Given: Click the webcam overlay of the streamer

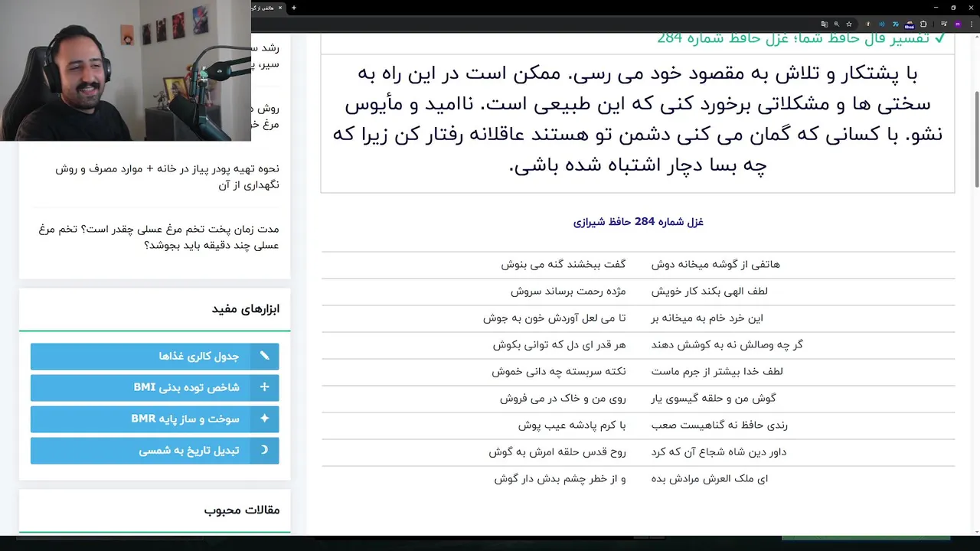Looking at the screenshot, I should click(x=126, y=70).
